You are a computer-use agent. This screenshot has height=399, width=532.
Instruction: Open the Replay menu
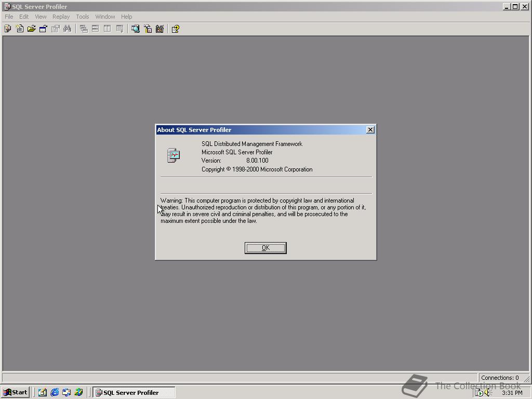61,17
